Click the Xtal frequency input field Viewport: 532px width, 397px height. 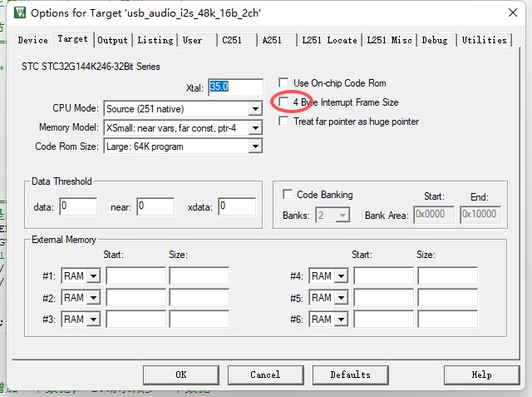pyautogui.click(x=235, y=87)
